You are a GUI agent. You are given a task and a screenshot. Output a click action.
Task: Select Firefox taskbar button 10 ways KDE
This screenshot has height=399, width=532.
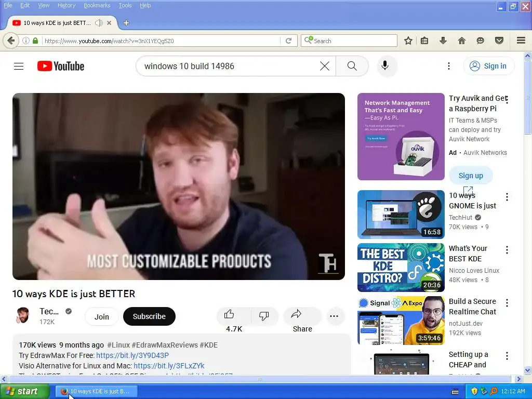coord(97,391)
